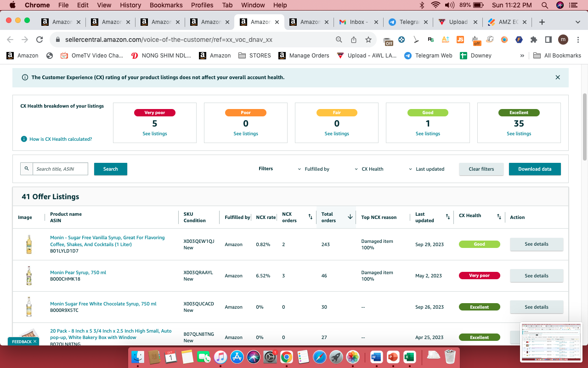Open Monin Sugar Free White Chocolate Syrup link
This screenshot has width=588, height=368.
click(103, 304)
